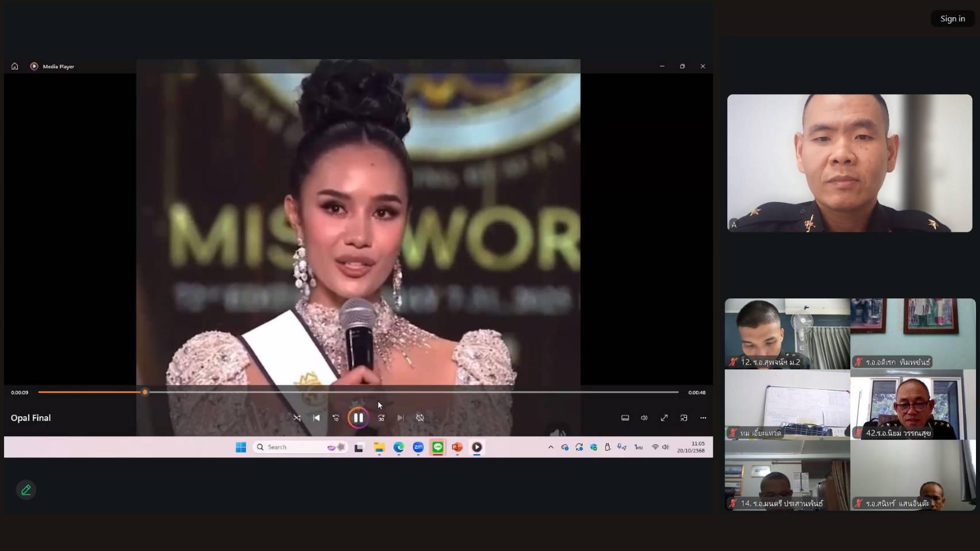
Task: Select the main speaker video tile
Action: pyautogui.click(x=849, y=163)
